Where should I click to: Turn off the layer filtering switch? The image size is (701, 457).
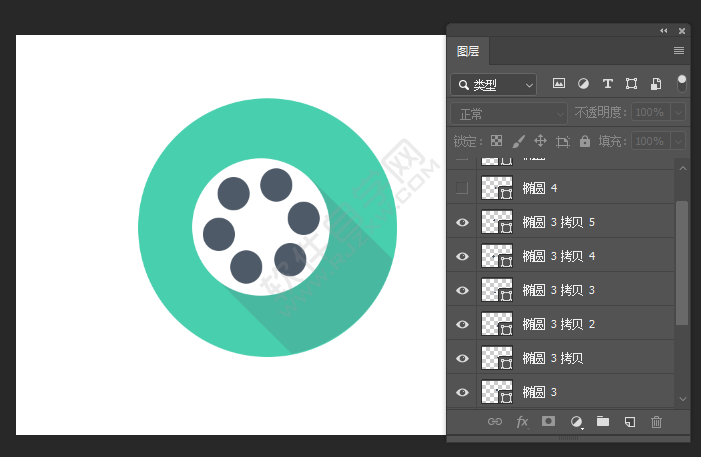[x=682, y=83]
